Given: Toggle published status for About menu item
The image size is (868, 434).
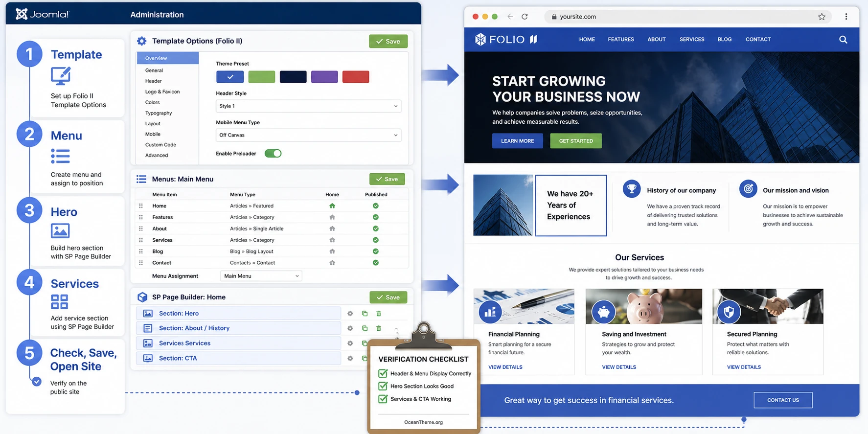Looking at the screenshot, I should click(x=376, y=228).
